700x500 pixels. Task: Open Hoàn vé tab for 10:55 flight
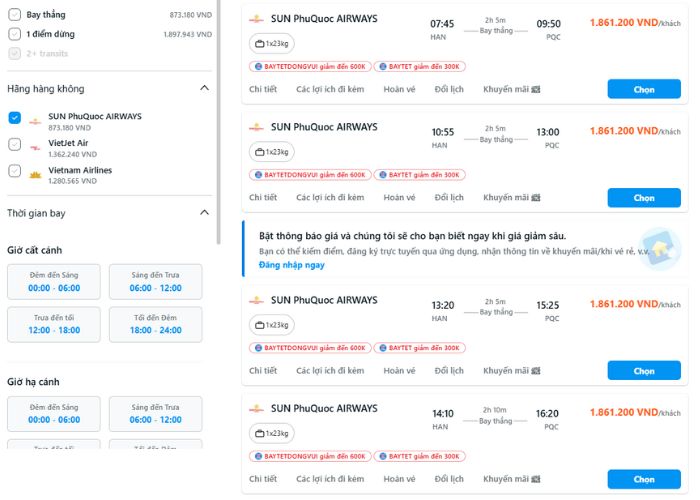tap(399, 198)
